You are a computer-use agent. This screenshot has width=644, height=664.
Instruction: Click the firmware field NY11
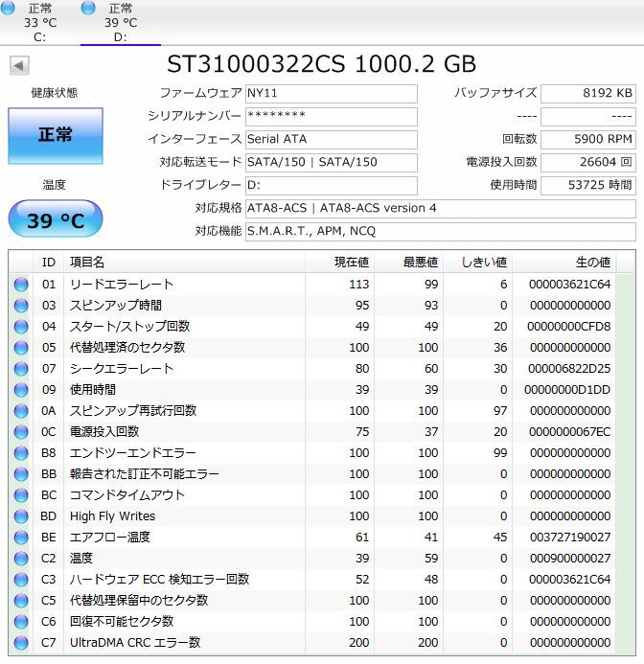click(332, 94)
